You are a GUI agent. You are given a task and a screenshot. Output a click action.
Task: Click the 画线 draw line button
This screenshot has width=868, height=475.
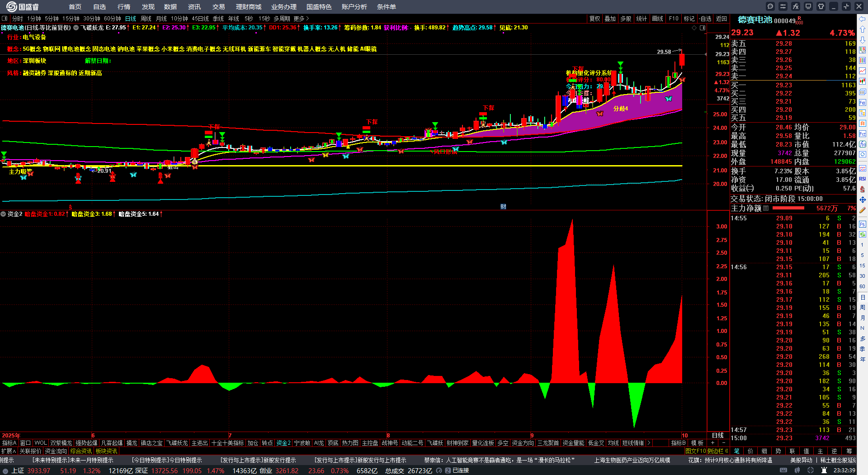coord(657,19)
